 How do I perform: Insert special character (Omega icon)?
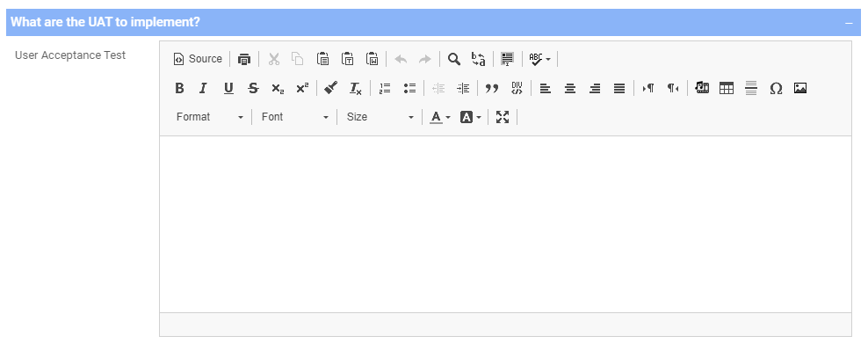[776, 88]
